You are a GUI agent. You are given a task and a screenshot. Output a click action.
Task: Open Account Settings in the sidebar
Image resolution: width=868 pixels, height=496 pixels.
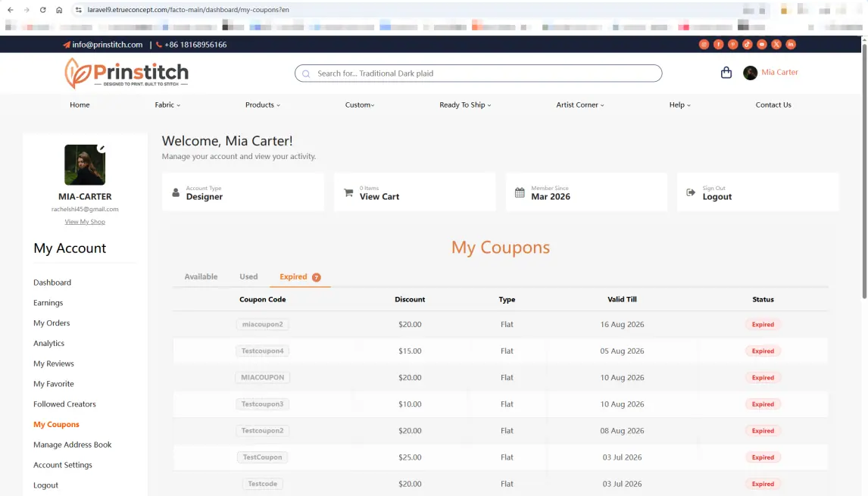[63, 465]
